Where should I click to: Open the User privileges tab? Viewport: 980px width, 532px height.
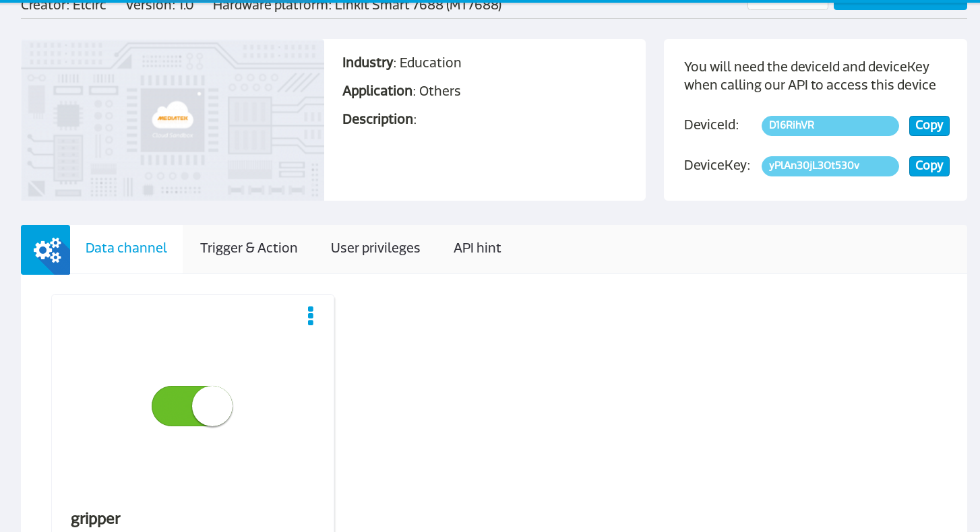click(375, 248)
